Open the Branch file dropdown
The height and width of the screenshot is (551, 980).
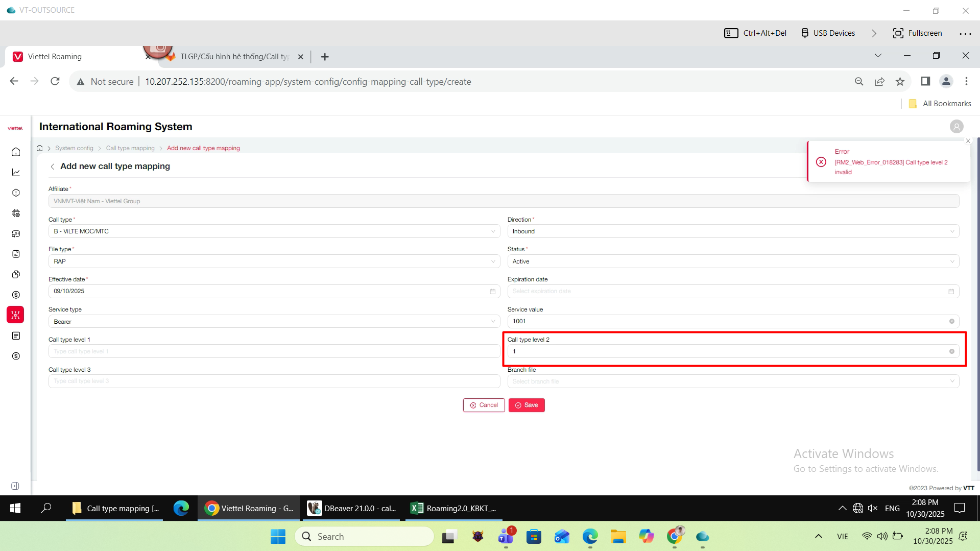point(733,381)
